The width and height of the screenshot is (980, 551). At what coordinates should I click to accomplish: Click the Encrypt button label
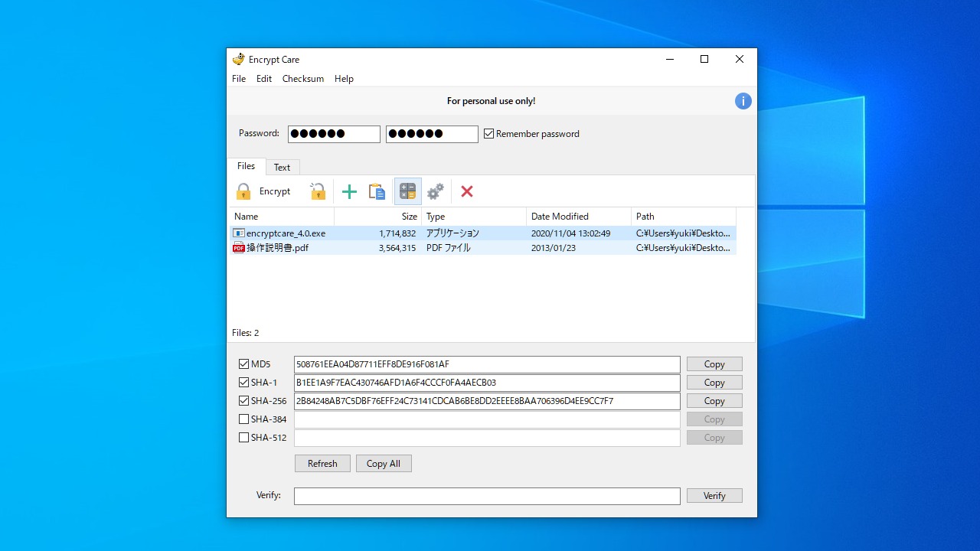(x=275, y=191)
